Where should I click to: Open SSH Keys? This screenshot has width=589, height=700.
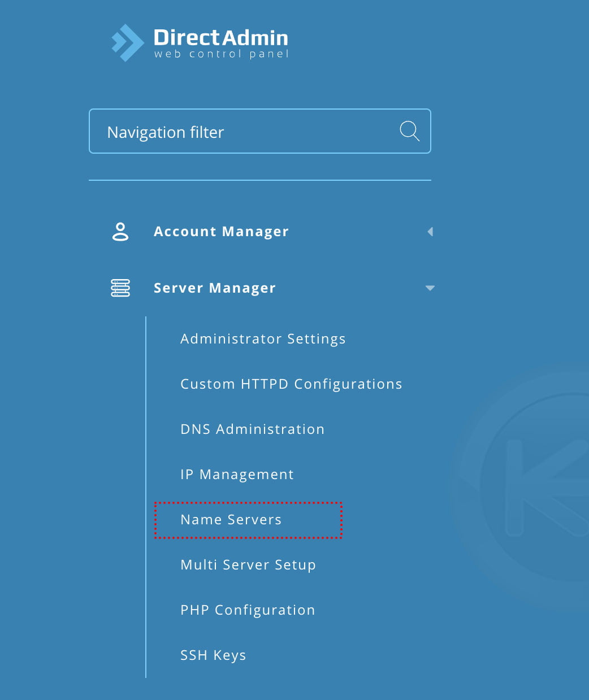(213, 655)
